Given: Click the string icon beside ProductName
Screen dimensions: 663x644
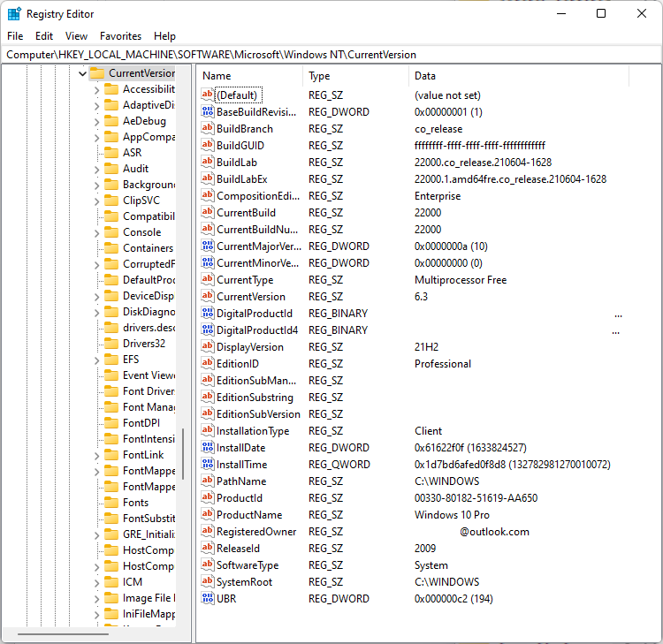Looking at the screenshot, I should pos(207,515).
